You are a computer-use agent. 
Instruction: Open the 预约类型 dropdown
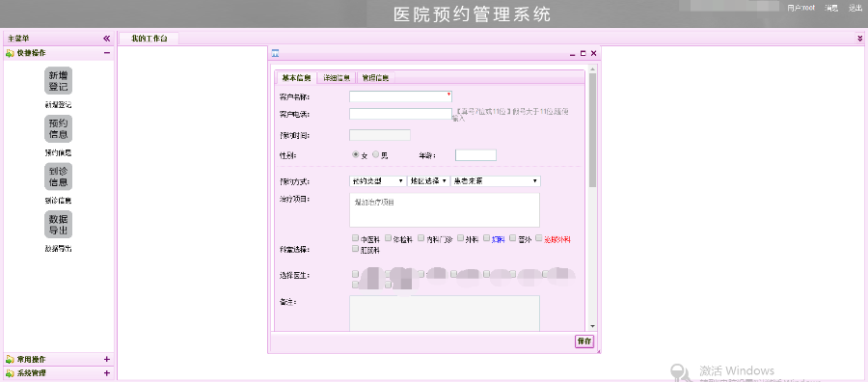click(x=377, y=181)
